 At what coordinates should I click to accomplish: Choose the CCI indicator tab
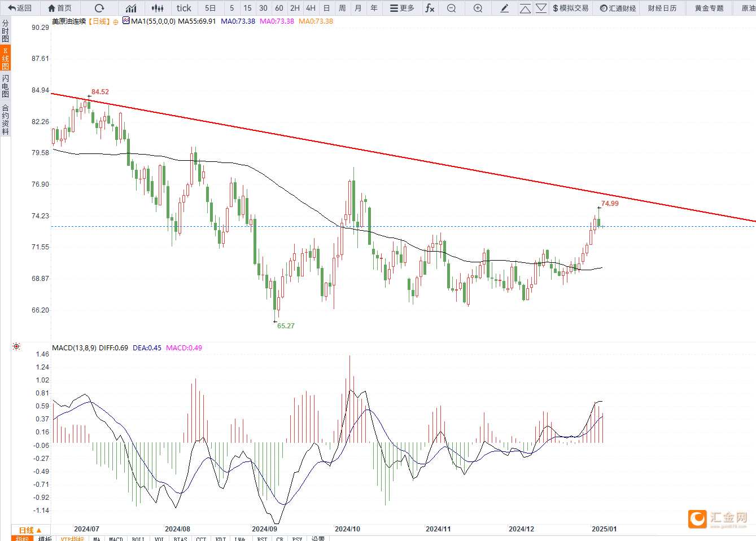[x=201, y=539]
